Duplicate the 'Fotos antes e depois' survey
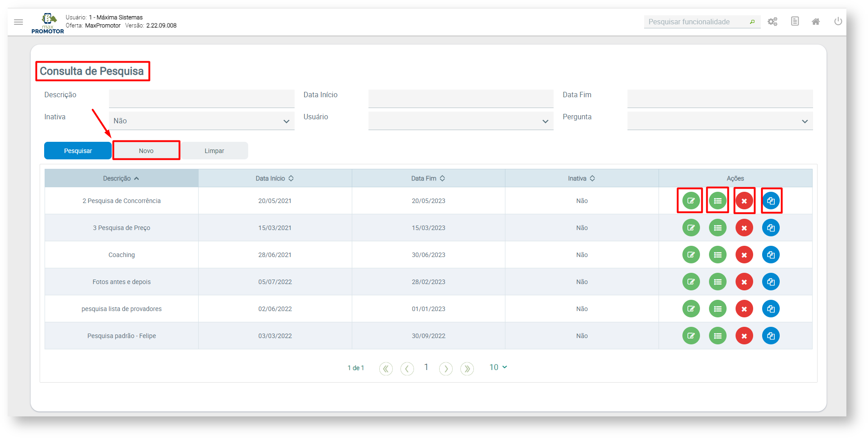Image resolution: width=868 pixels, height=438 pixels. (x=771, y=282)
